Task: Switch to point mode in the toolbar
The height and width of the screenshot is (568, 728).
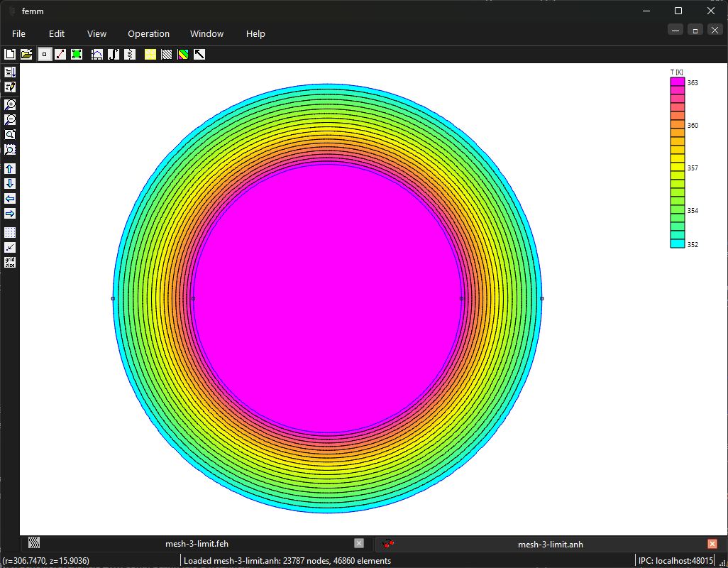Action: pyautogui.click(x=44, y=55)
